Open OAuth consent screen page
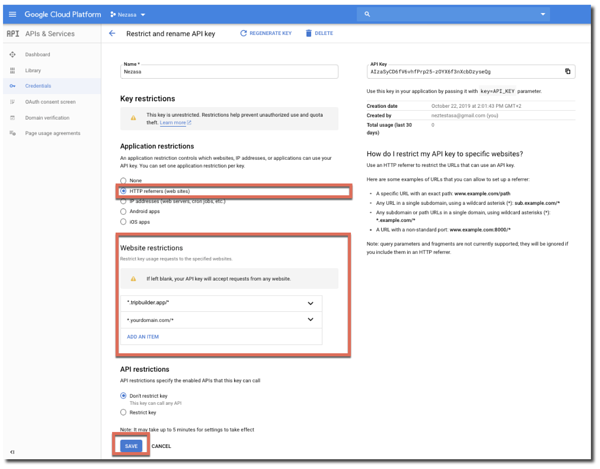The height and width of the screenshot is (469, 600). [x=50, y=102]
